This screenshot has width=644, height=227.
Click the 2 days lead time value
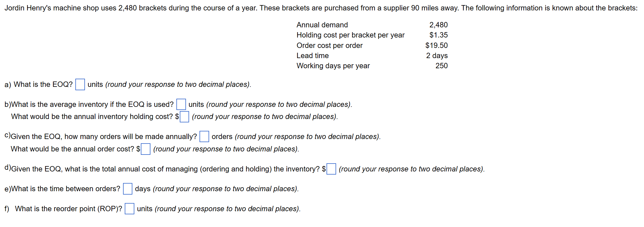(437, 56)
